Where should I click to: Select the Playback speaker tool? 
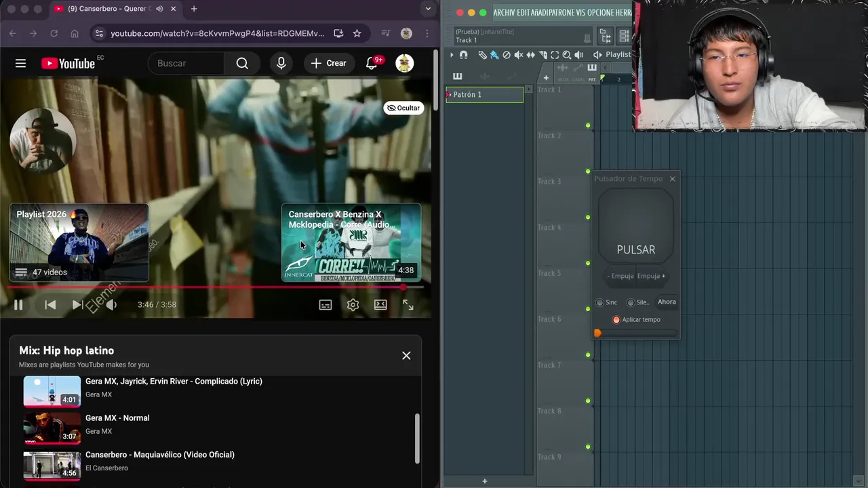579,55
